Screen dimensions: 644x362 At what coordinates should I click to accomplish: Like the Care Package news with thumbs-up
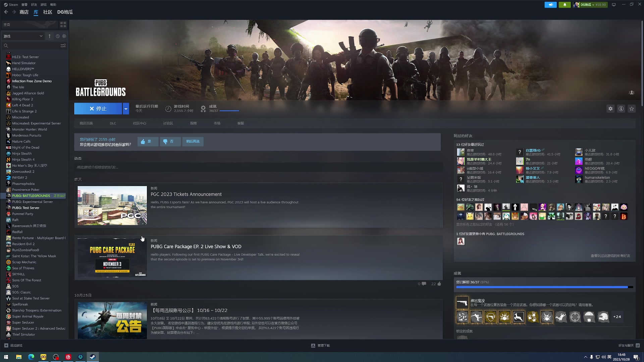(439, 284)
